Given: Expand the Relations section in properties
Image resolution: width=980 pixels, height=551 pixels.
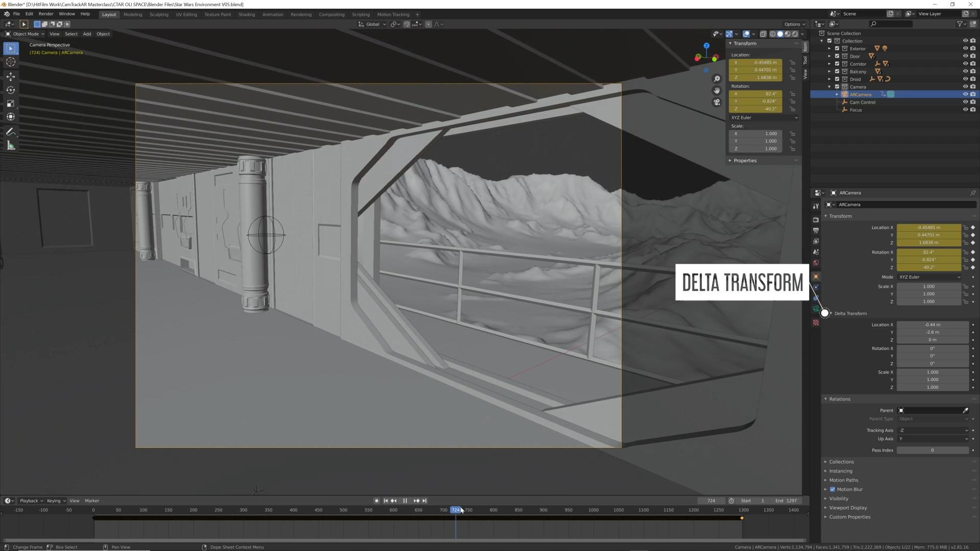Looking at the screenshot, I should (839, 398).
